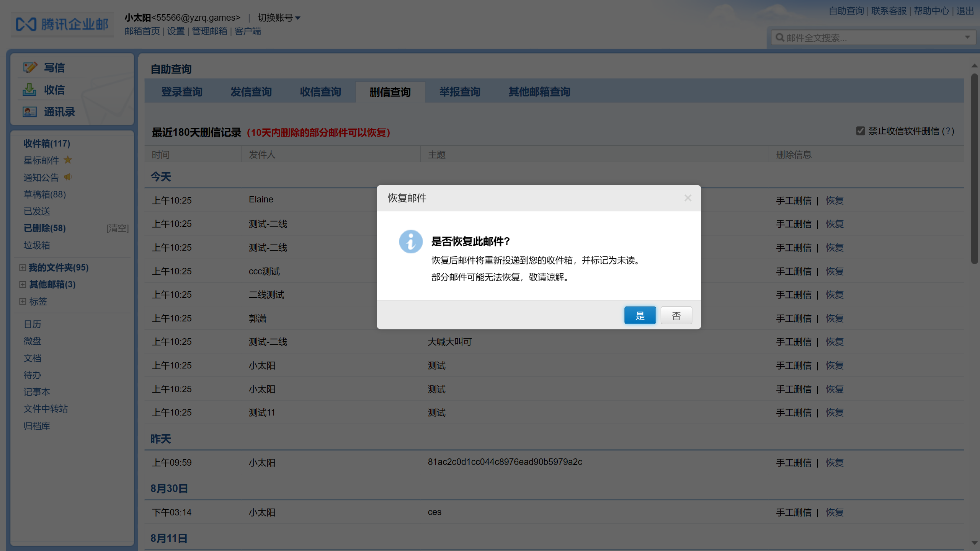980x551 pixels.
Task: Open 设置 link in header
Action: point(176,31)
